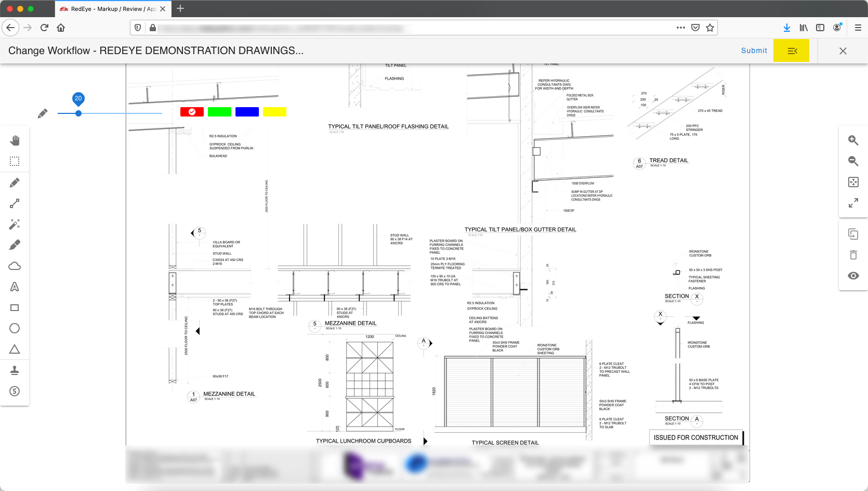Select the Text annotation tool
The width and height of the screenshot is (868, 491).
15,287
